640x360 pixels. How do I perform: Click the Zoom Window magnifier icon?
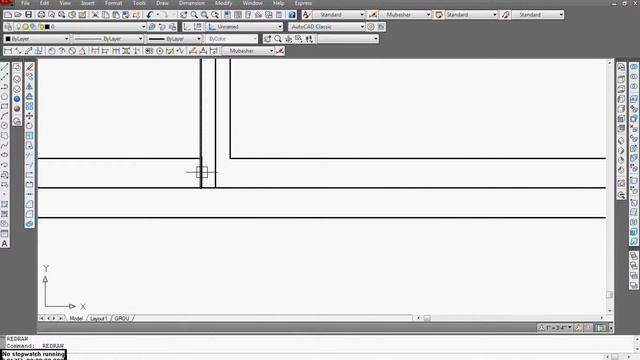204,15
